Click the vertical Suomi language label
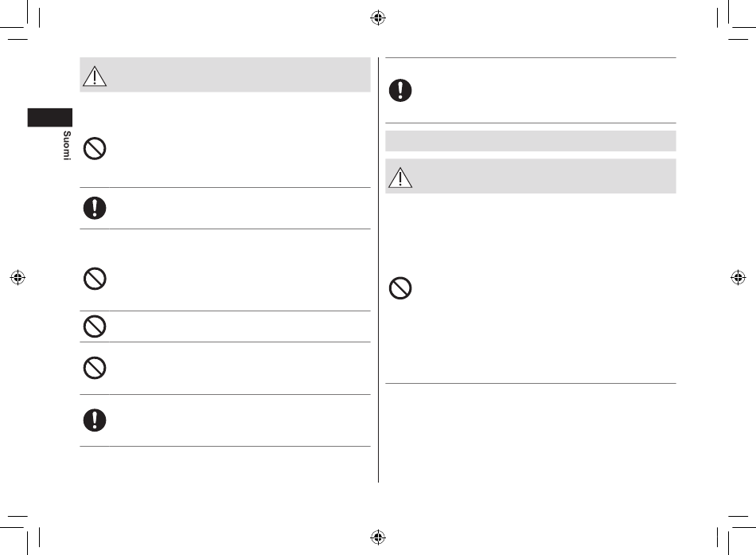The height and width of the screenshot is (555, 756). 67,145
